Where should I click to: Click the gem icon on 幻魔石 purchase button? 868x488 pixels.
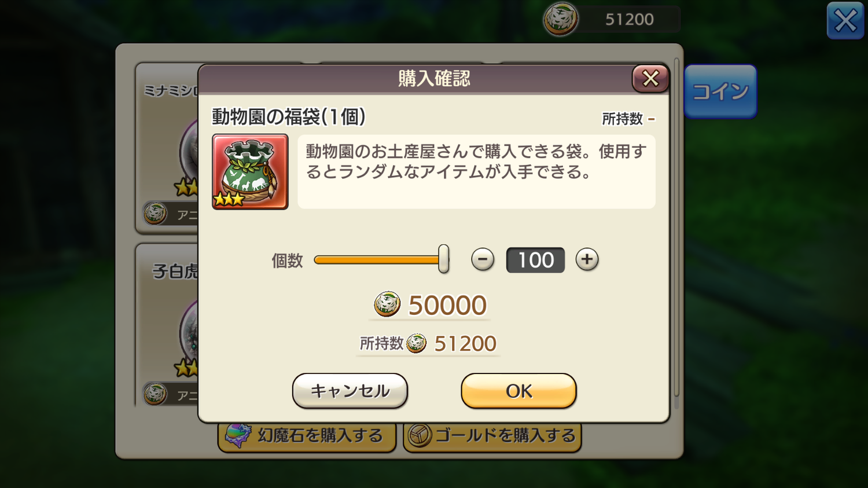[238, 435]
